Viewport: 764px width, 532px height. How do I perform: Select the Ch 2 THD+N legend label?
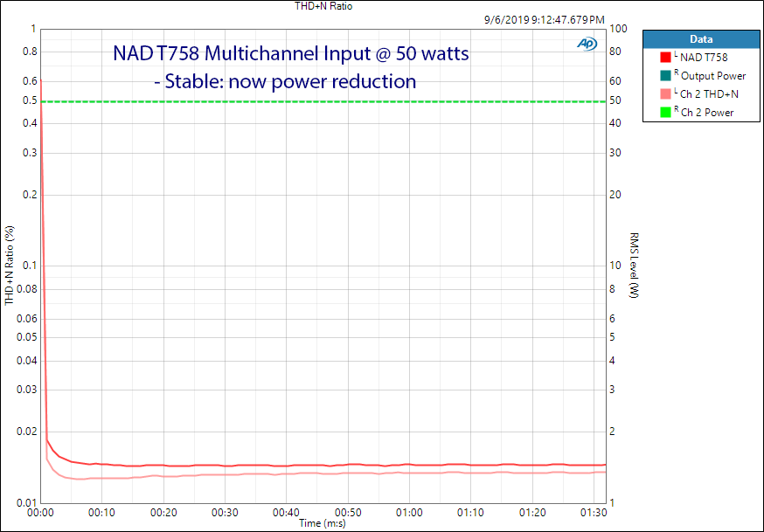click(x=709, y=94)
